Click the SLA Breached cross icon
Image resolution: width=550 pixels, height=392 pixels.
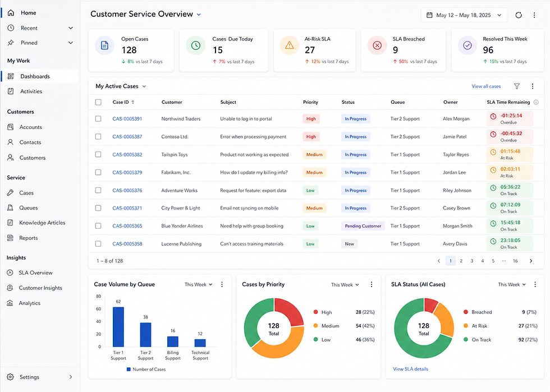[377, 45]
